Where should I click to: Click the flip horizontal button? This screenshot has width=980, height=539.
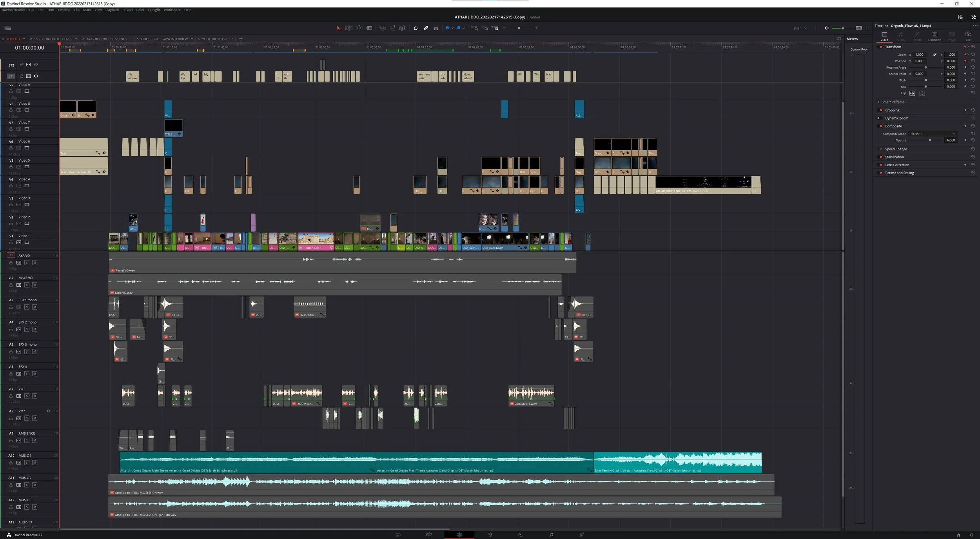click(x=912, y=93)
